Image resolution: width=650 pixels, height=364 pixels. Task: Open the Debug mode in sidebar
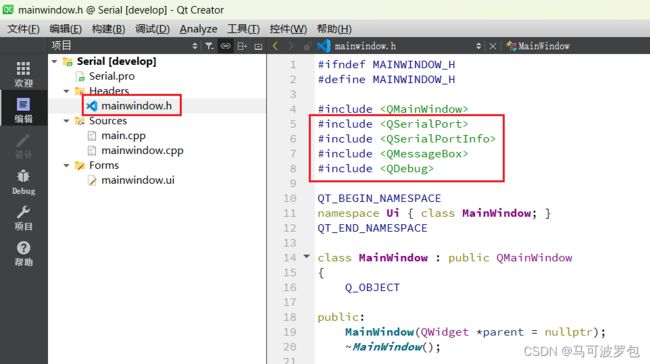pyautogui.click(x=23, y=182)
